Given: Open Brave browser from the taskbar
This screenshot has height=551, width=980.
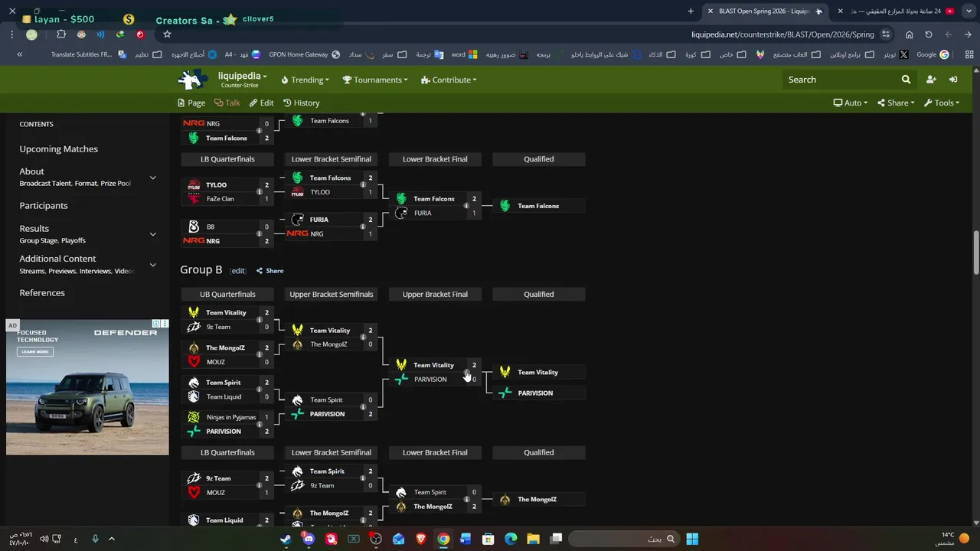Looking at the screenshot, I should (420, 539).
